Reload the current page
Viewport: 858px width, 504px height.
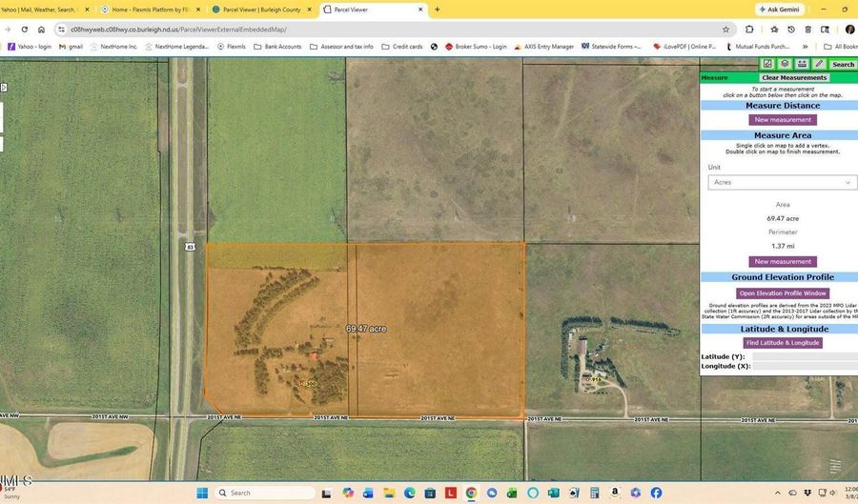click(x=25, y=30)
